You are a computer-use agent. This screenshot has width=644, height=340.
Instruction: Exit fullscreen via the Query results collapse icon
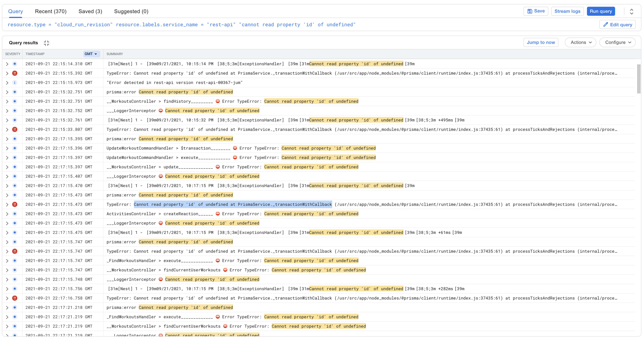coord(47,43)
